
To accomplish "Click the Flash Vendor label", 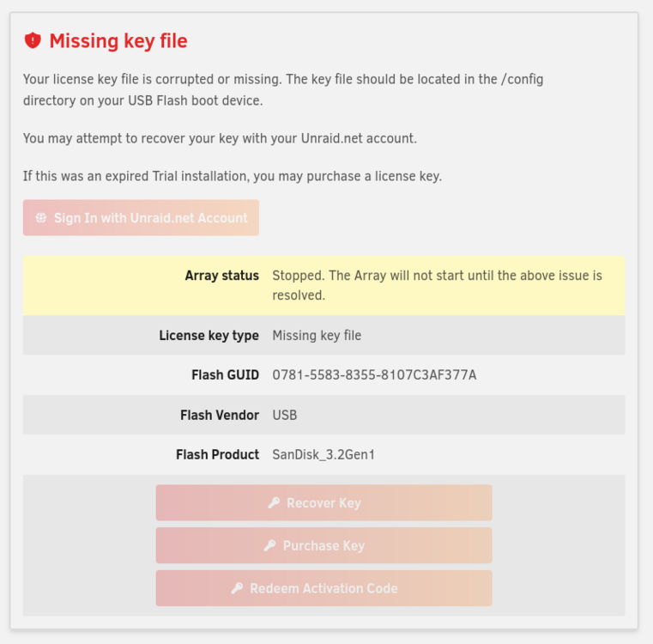I will (x=220, y=415).
